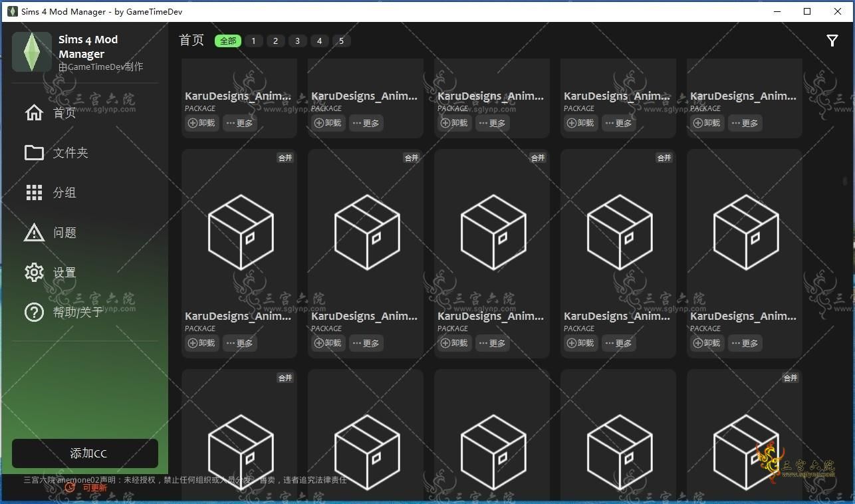Click 合并 badge on bottom row first card

click(x=285, y=378)
